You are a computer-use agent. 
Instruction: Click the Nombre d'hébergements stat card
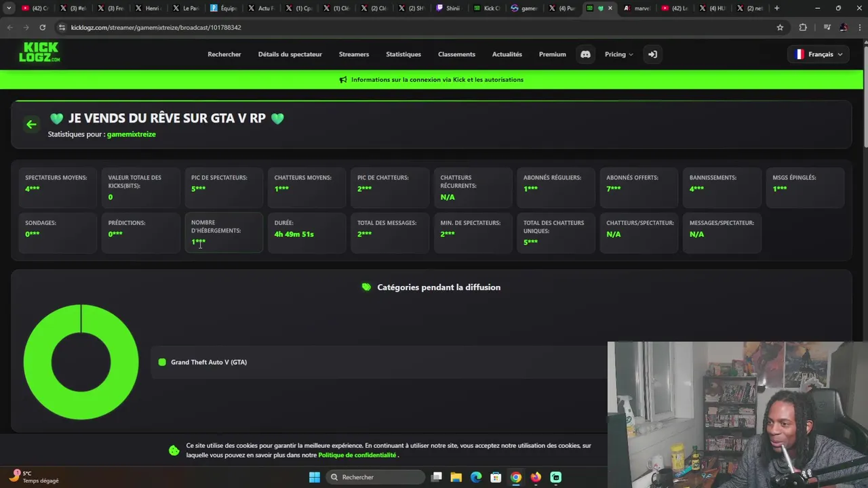click(224, 232)
